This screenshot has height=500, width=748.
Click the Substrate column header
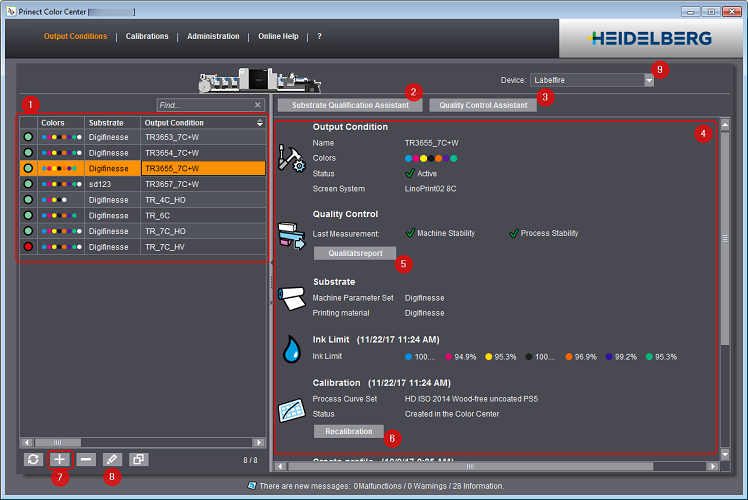click(113, 123)
